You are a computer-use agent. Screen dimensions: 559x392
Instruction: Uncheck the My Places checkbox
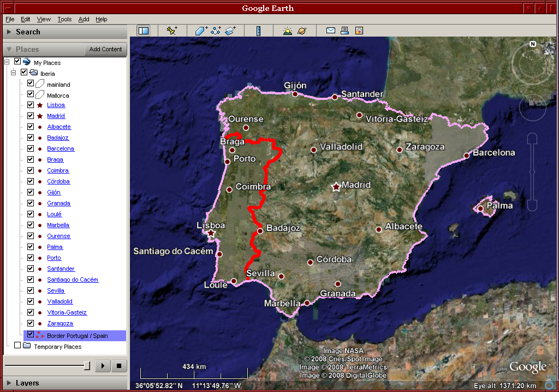pos(17,61)
